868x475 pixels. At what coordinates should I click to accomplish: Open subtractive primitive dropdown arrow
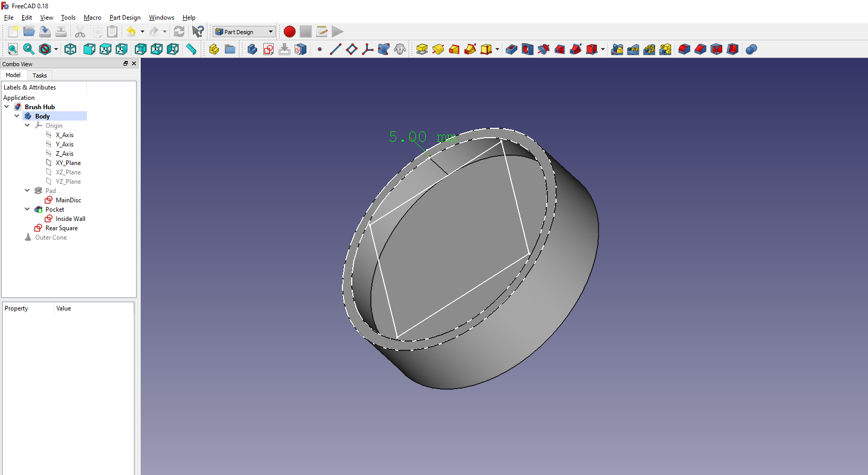tap(603, 49)
